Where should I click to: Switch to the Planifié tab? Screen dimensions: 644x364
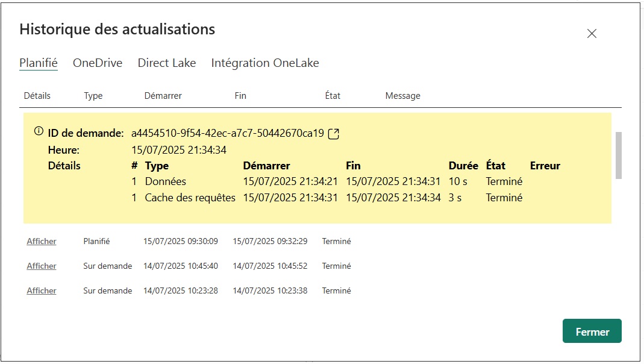point(39,63)
